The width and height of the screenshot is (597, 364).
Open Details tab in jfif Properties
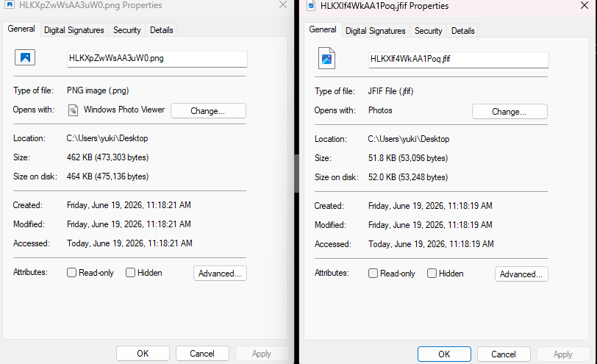click(463, 31)
